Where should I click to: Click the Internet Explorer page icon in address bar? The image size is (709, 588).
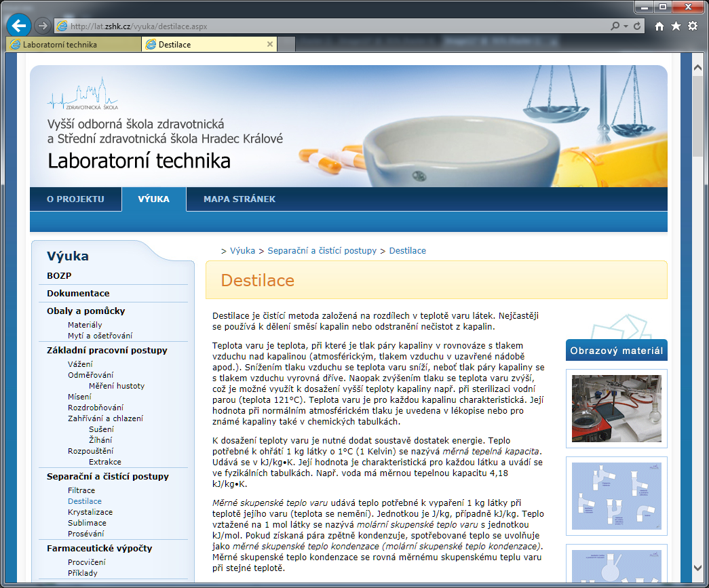pyautogui.click(x=62, y=26)
